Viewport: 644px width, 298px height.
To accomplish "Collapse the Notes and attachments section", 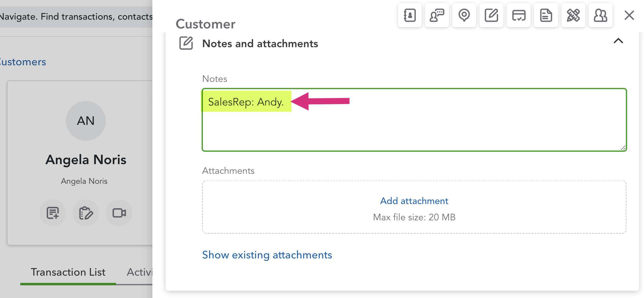I will coord(618,41).
